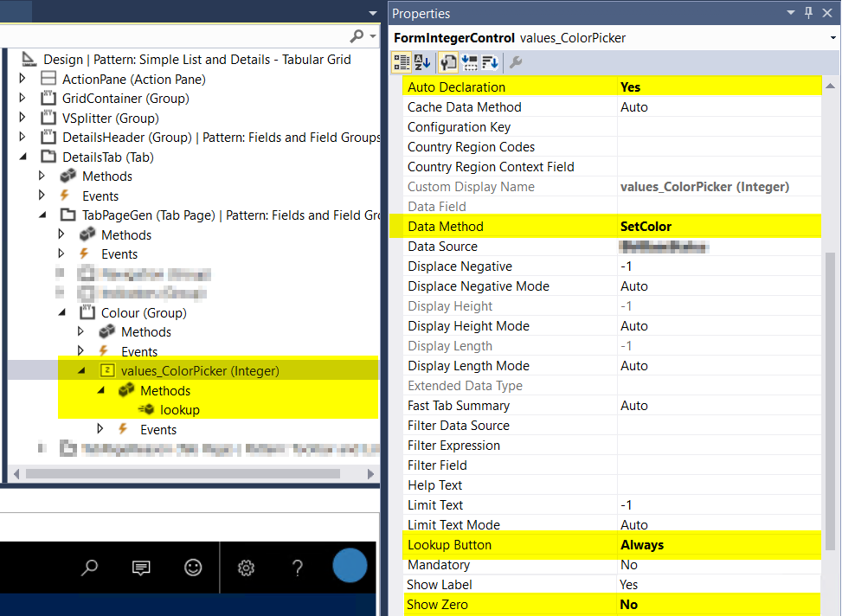The height and width of the screenshot is (616, 842).
Task: Select the Country Region Codes property row
Action: [612, 146]
